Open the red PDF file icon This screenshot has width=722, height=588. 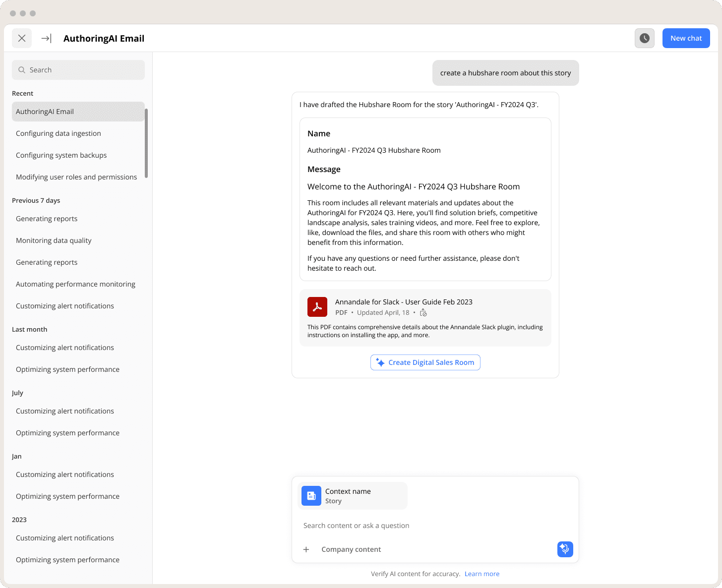[x=317, y=307]
